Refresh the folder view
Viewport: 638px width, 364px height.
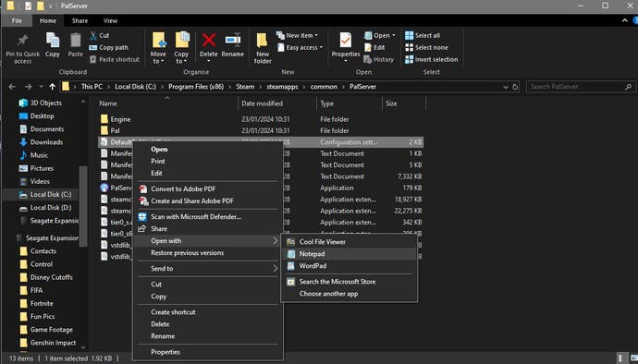(x=515, y=87)
